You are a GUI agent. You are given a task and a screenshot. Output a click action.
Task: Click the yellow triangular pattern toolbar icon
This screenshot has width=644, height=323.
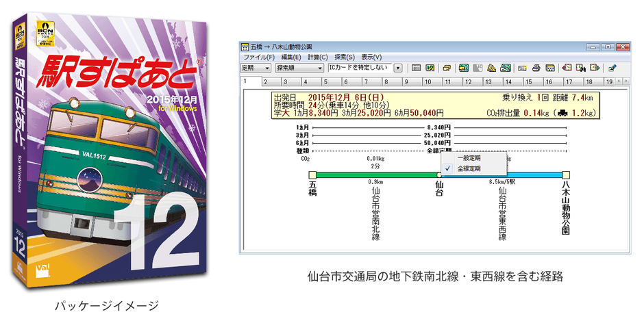(492, 68)
